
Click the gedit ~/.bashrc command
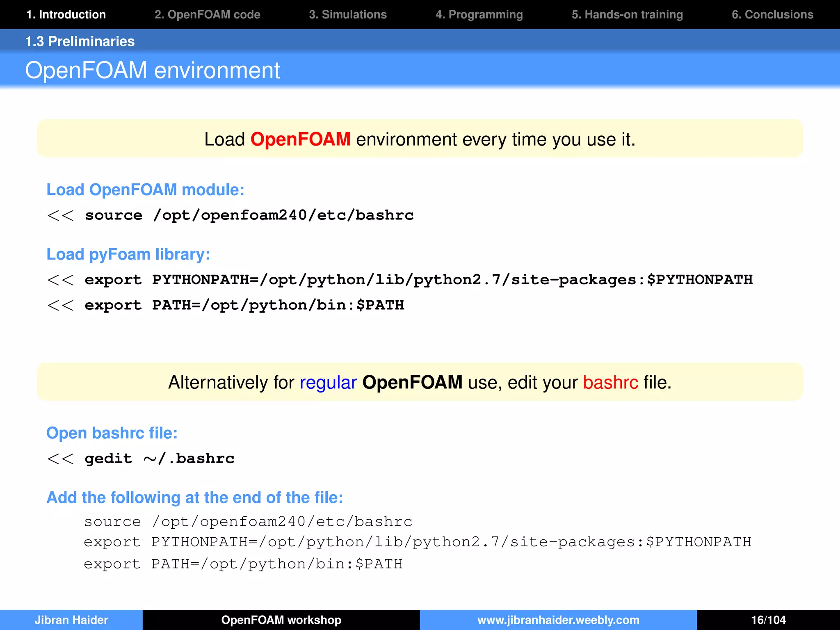click(x=159, y=459)
